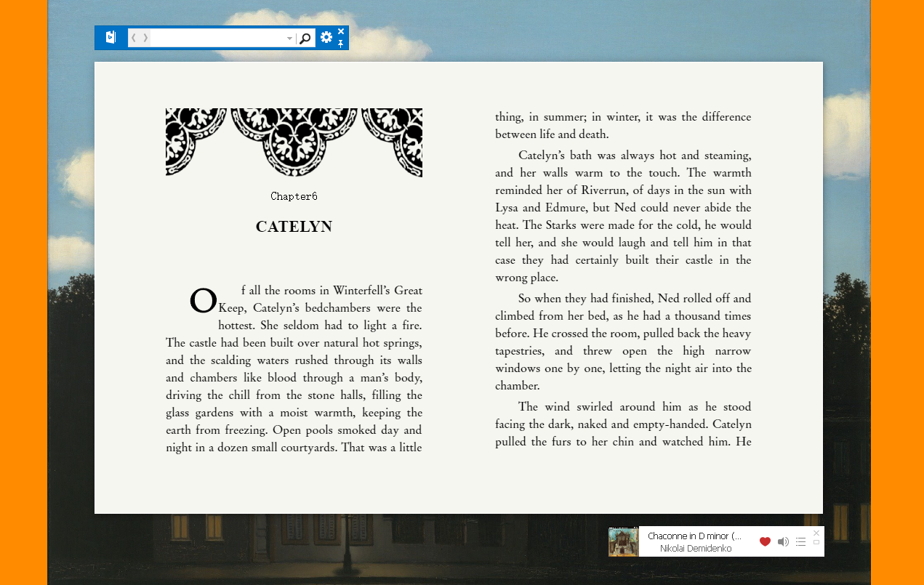Go forward with the search bar right arrow
924x585 pixels.
pos(145,38)
